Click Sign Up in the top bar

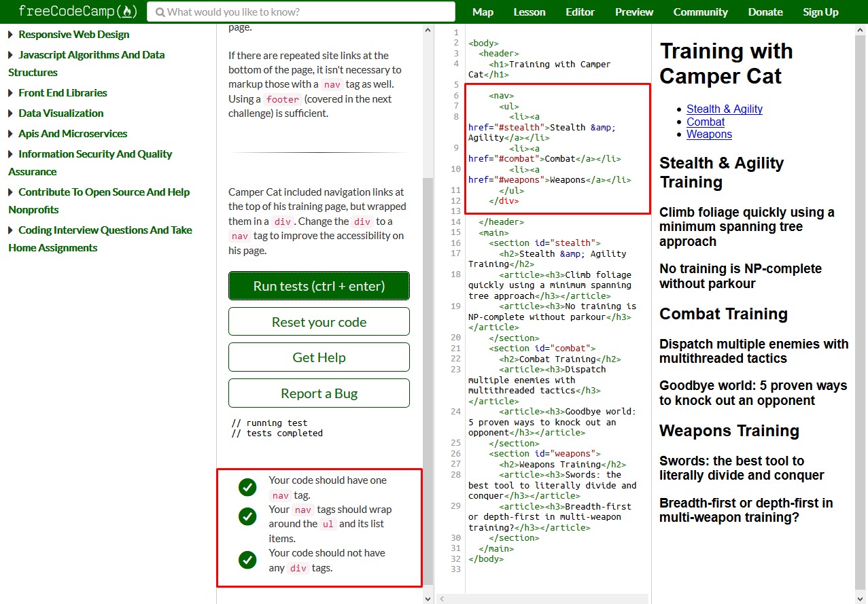click(x=820, y=12)
